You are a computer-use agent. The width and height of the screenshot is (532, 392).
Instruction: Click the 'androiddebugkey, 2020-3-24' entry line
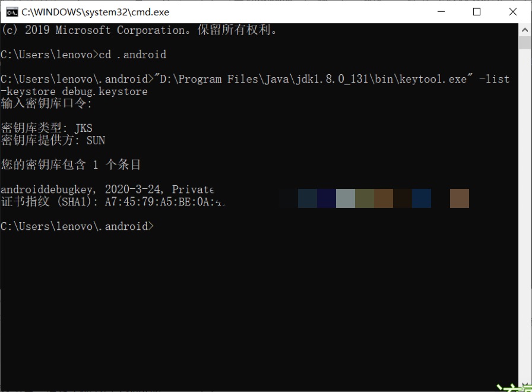[x=107, y=189]
